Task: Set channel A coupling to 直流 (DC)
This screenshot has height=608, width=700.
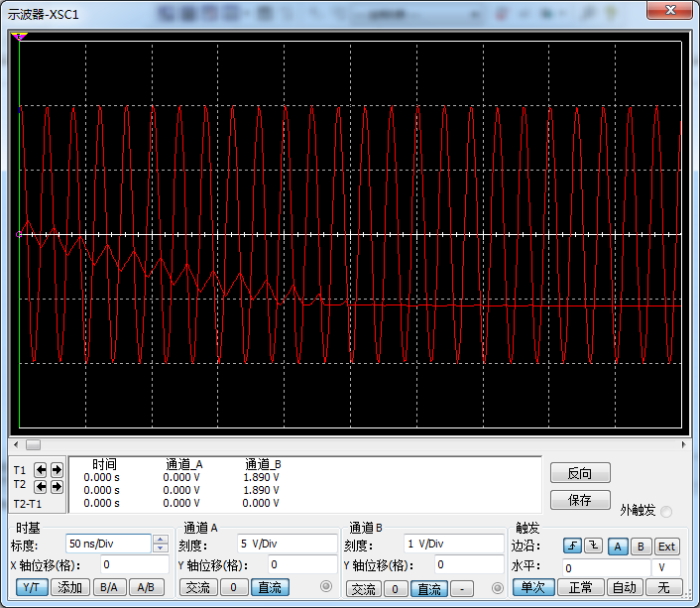Action: 270,587
